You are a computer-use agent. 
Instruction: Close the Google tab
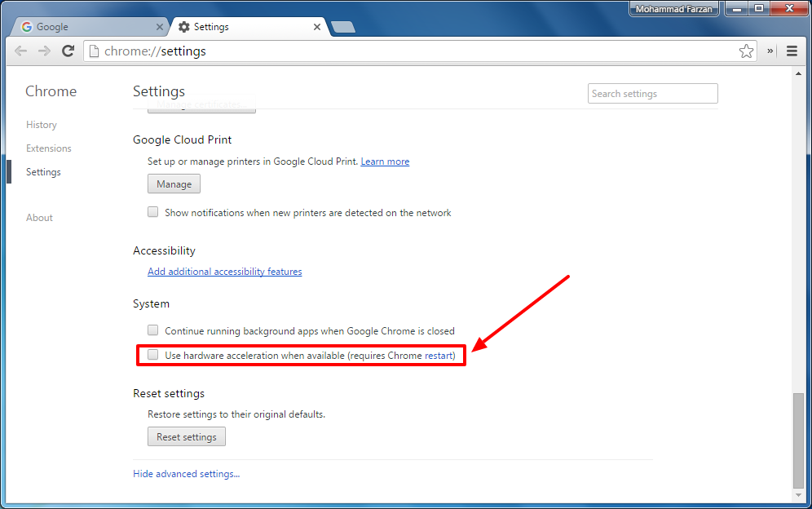click(160, 27)
